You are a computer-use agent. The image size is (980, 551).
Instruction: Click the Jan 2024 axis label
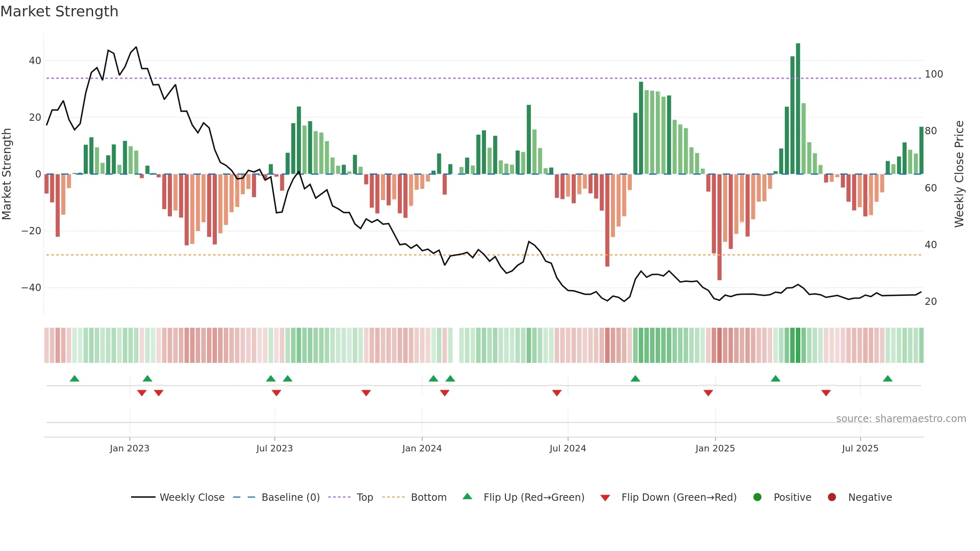coord(422,448)
